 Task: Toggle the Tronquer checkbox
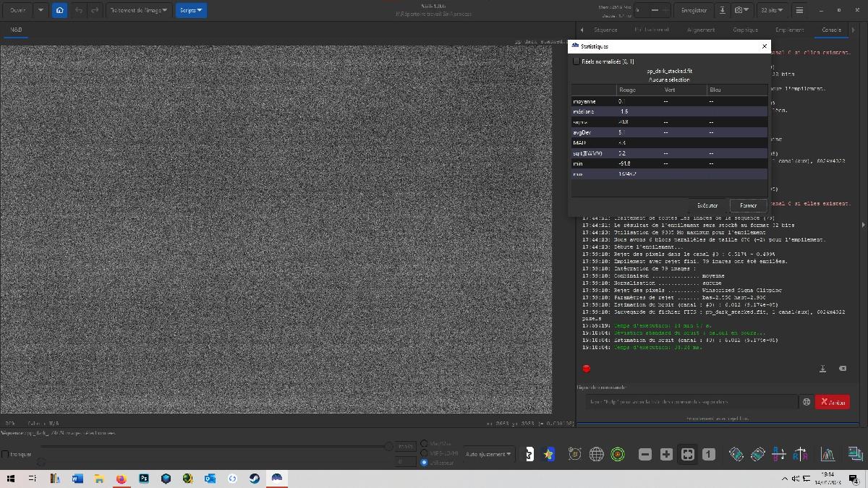pos(6,454)
